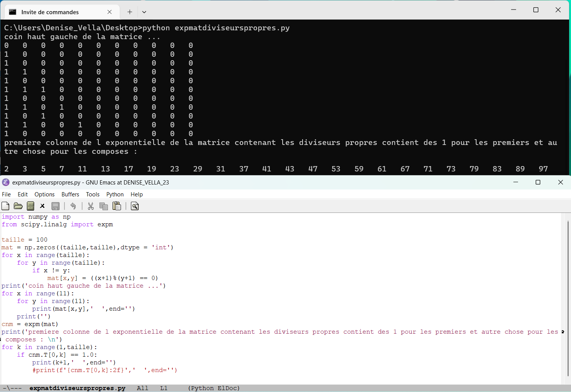Search buffer with the magnifier icon
571x392 pixels.
pyautogui.click(x=135, y=206)
